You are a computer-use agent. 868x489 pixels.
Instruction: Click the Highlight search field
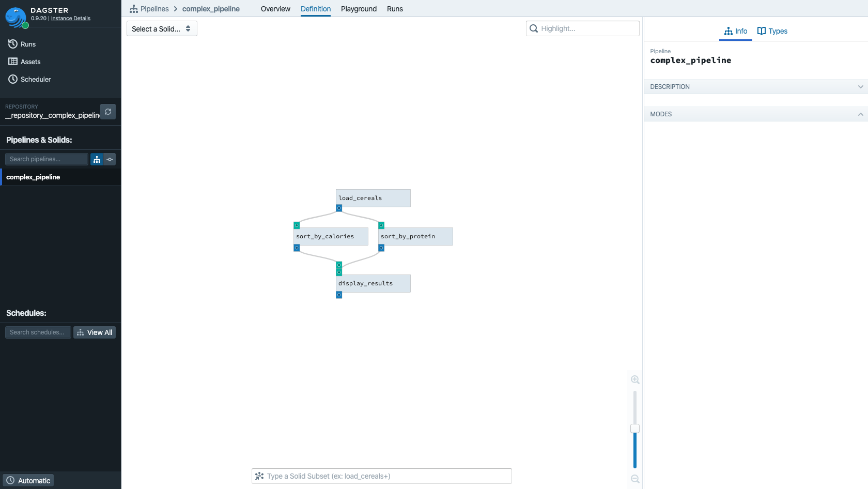tap(583, 28)
